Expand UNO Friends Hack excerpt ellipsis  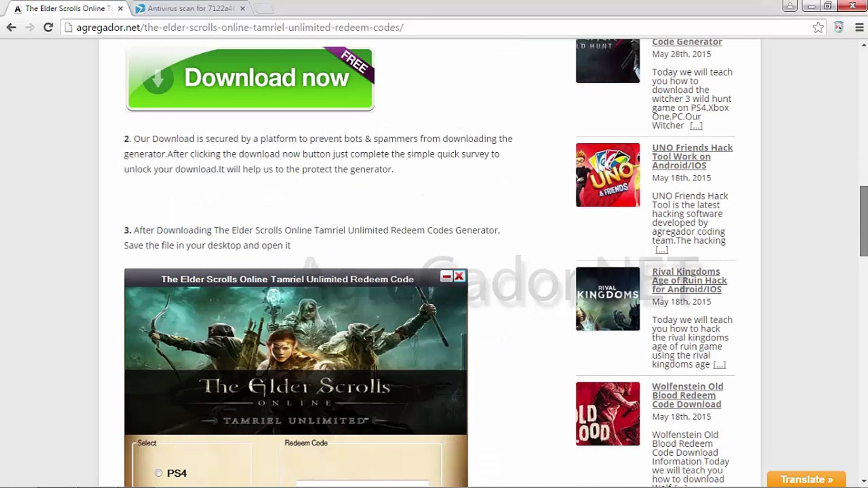661,249
